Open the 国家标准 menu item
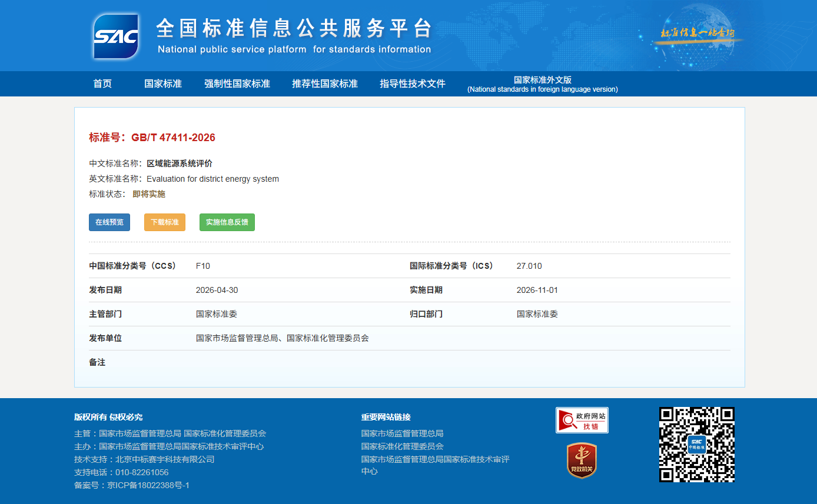 (163, 84)
